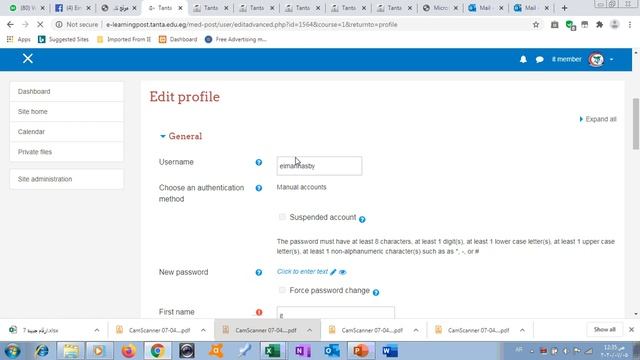Click the user avatar picture

coord(596,60)
